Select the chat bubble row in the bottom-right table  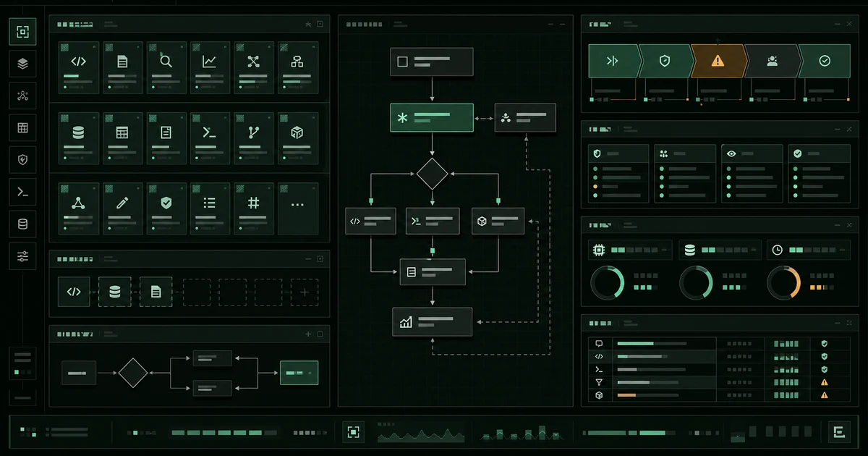[720, 344]
